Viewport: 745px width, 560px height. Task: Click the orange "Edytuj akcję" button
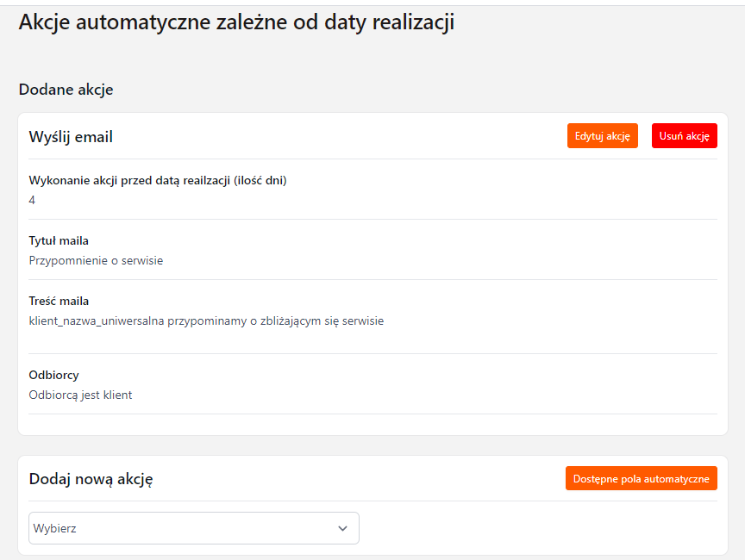pos(602,136)
